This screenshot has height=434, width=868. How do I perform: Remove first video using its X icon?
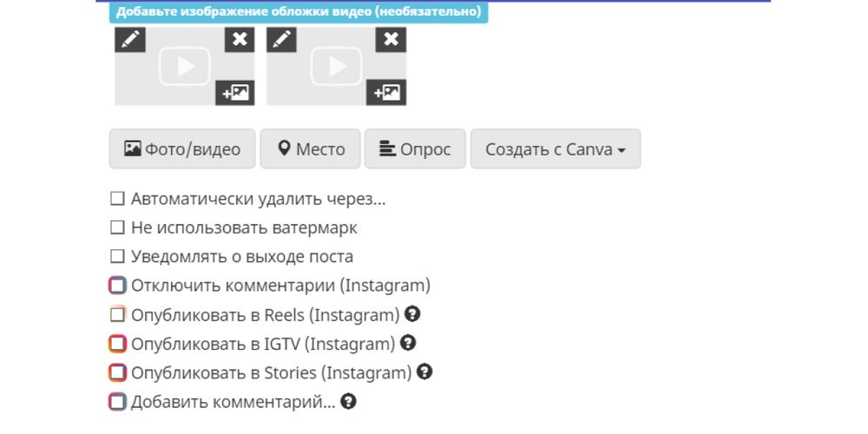pyautogui.click(x=240, y=40)
